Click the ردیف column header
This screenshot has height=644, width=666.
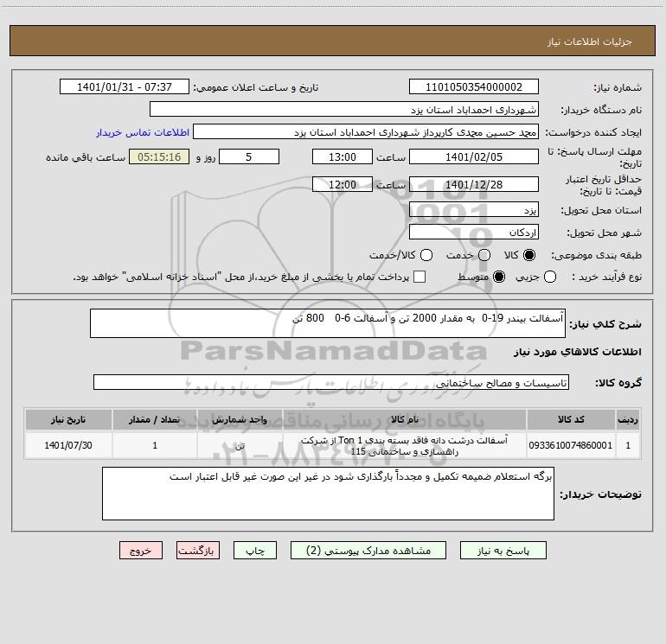(628, 419)
